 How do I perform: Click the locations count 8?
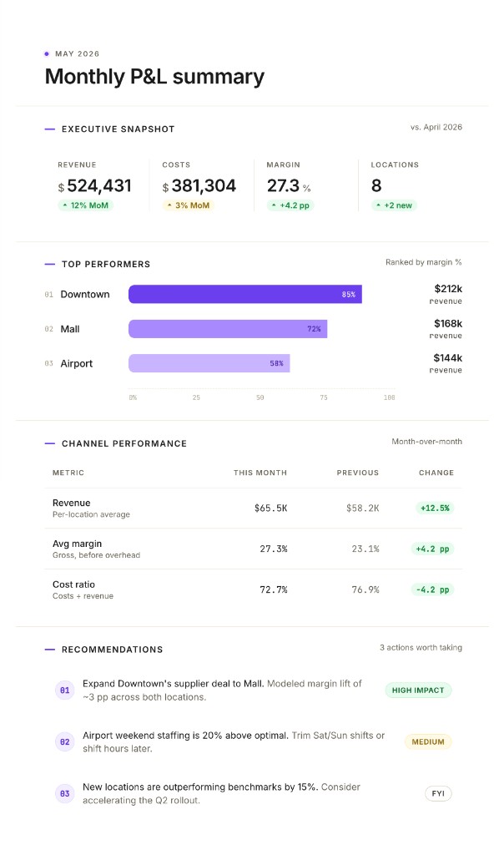[376, 186]
